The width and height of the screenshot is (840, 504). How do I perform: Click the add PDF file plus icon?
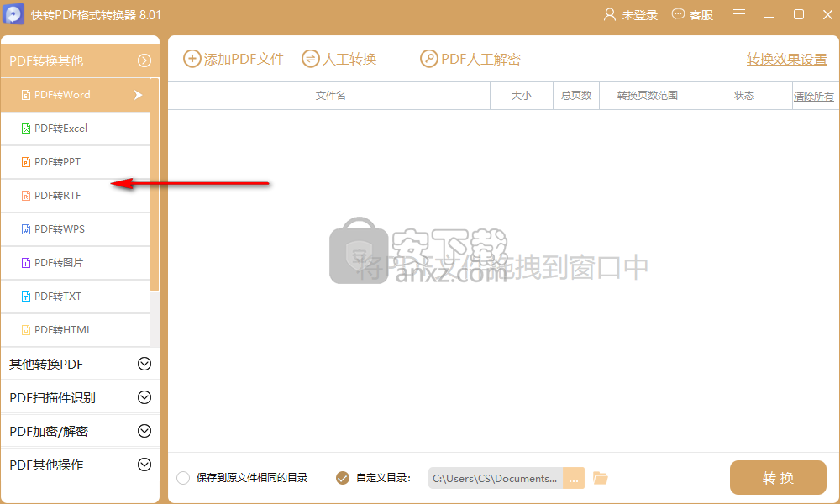pyautogui.click(x=192, y=59)
